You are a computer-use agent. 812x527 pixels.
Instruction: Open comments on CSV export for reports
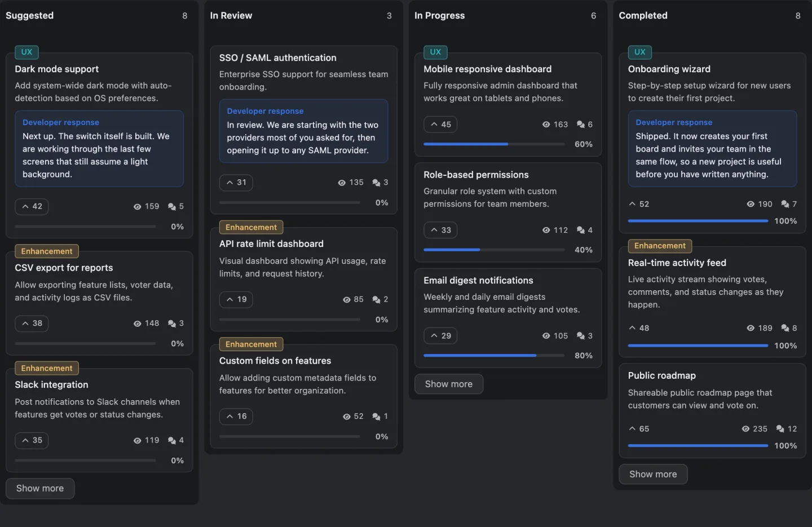pos(172,324)
